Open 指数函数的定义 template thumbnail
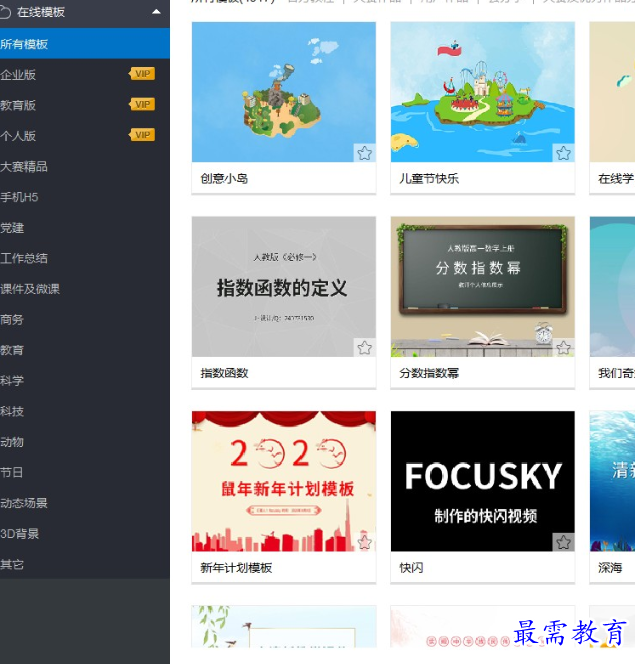Screen dimensions: 635x664 (x=284, y=287)
